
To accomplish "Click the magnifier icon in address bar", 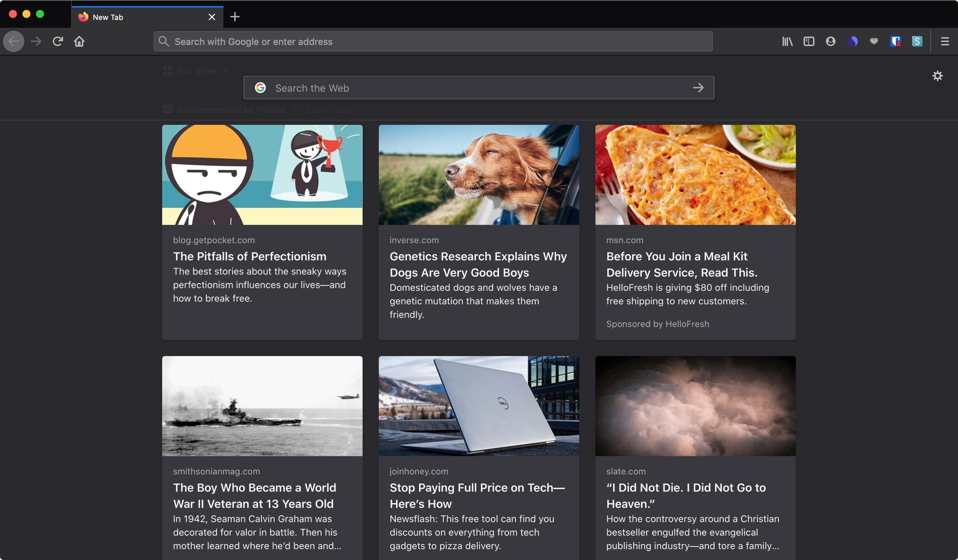I will click(164, 41).
